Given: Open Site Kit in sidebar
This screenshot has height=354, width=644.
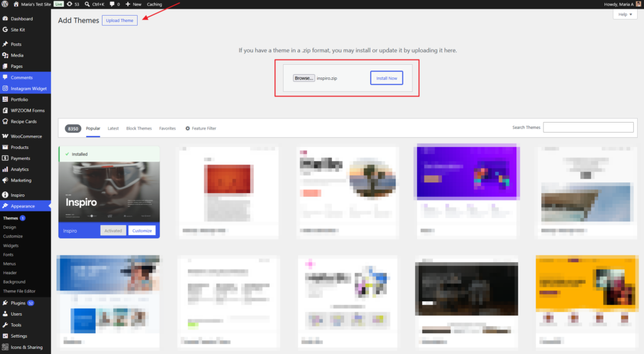Looking at the screenshot, I should pyautogui.click(x=18, y=30).
